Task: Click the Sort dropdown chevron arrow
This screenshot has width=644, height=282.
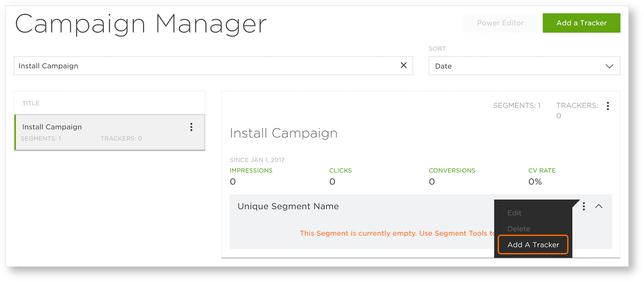Action: 609,66
